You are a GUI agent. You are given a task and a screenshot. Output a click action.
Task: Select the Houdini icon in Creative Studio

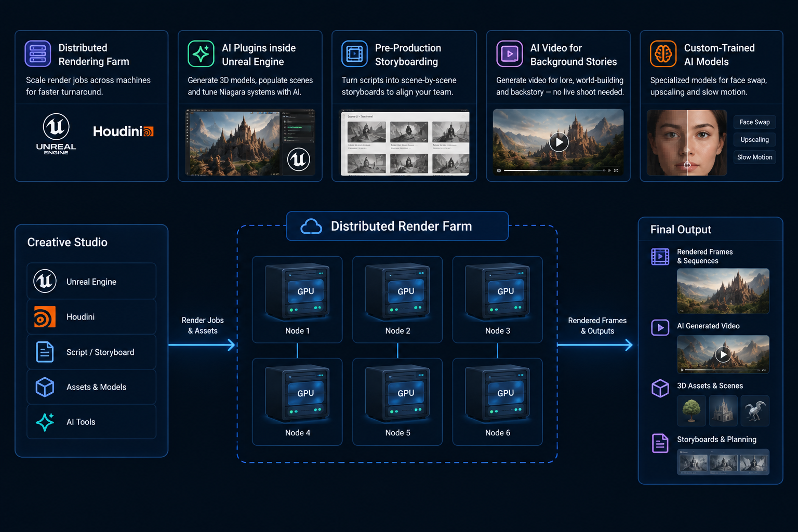(45, 317)
